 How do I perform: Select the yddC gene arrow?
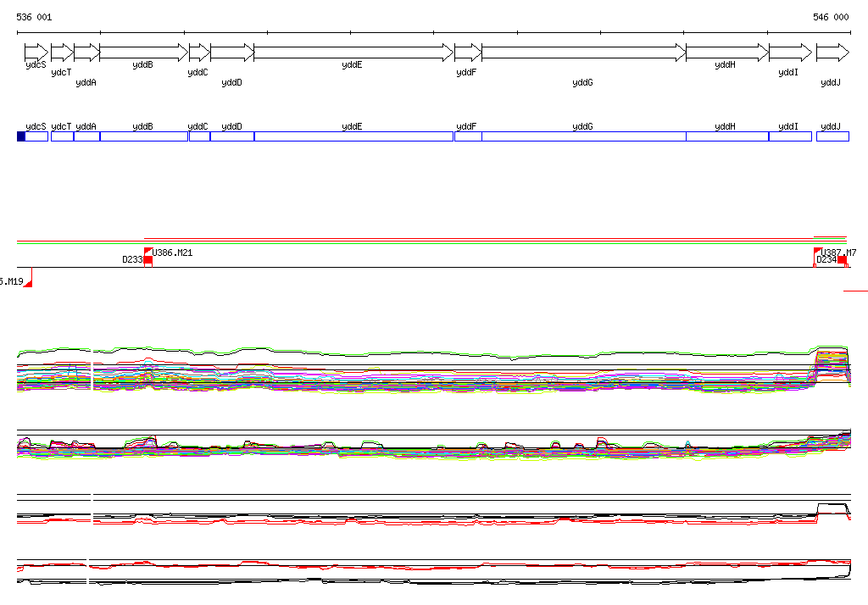[200, 53]
